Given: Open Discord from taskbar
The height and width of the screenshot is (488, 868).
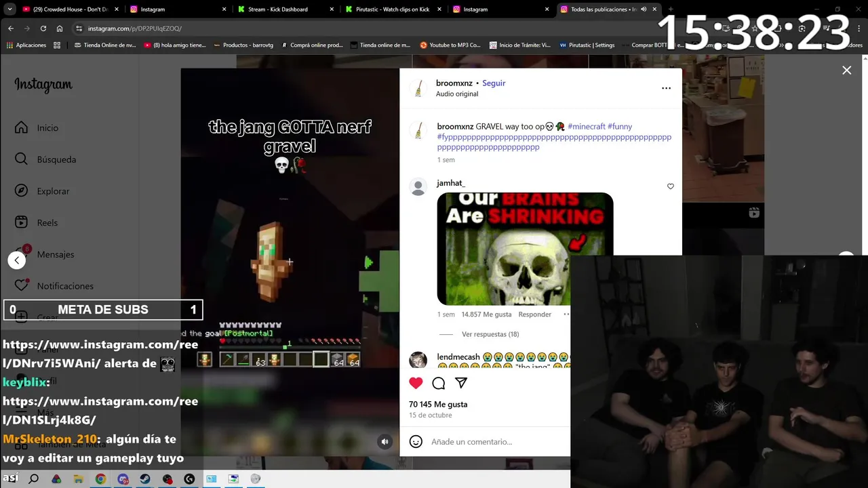Looking at the screenshot, I should (123, 479).
